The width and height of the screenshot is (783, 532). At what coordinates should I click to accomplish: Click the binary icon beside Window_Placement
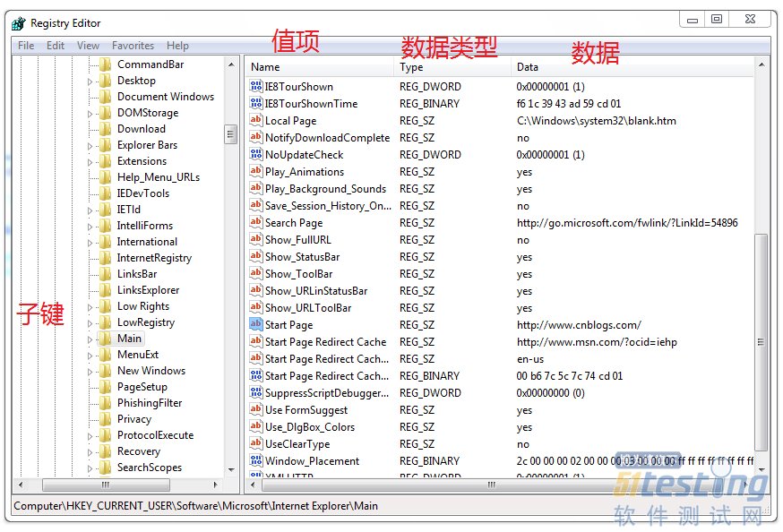click(255, 460)
